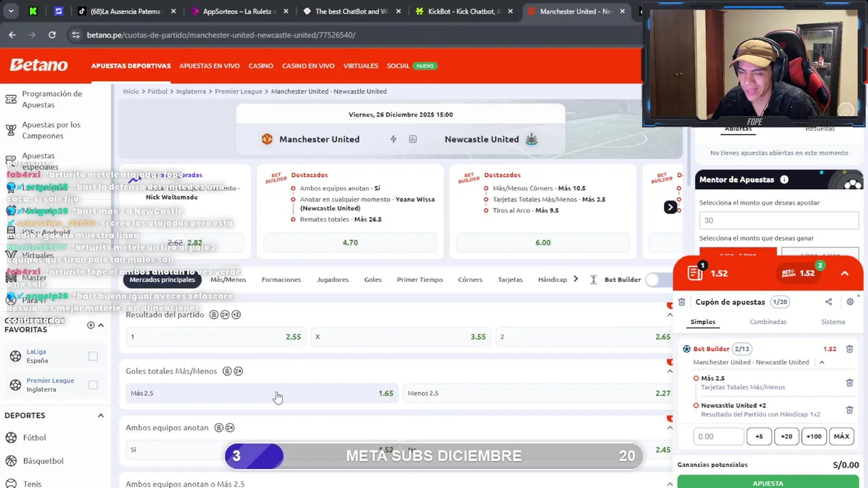The image size is (868, 488).
Task: Open site info icon in address bar
Action: click(75, 35)
